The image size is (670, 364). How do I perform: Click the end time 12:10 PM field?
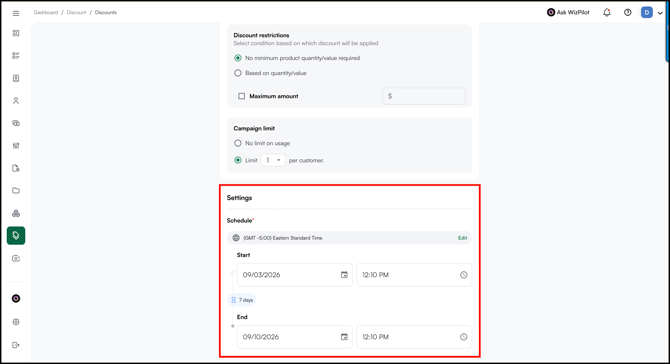(x=414, y=337)
